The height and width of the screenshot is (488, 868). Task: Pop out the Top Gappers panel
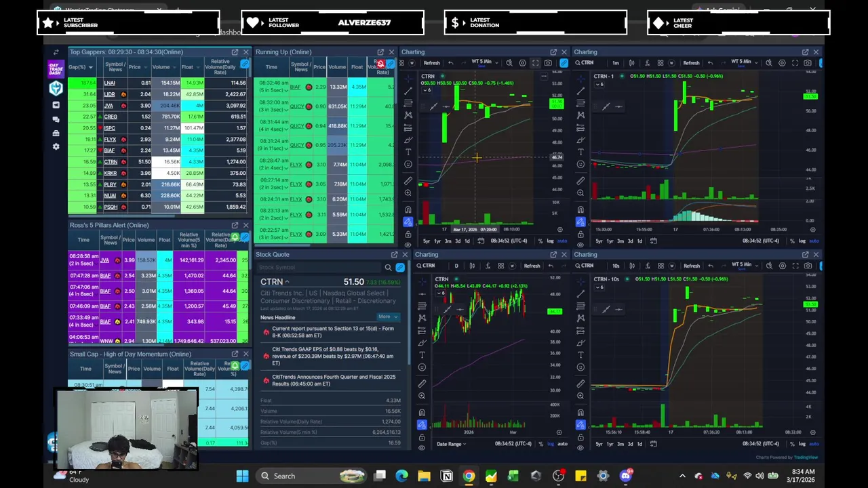pos(235,52)
